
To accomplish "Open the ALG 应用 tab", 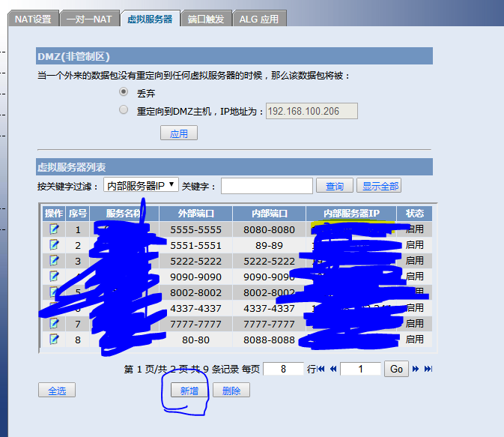I will pyautogui.click(x=259, y=19).
